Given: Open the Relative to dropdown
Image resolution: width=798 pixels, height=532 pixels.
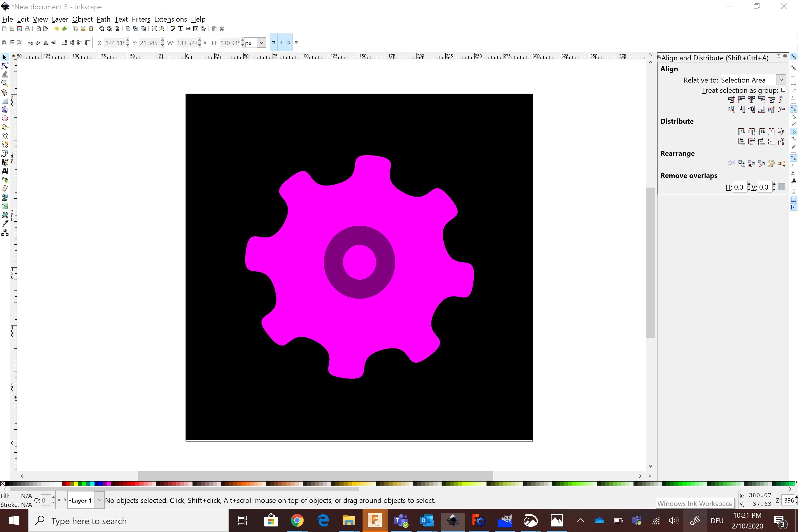Looking at the screenshot, I should [781, 80].
